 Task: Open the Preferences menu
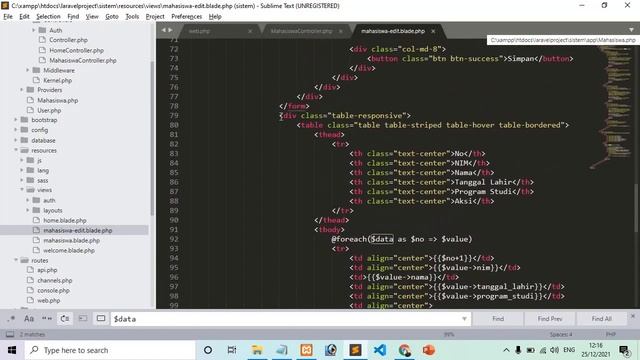click(187, 16)
